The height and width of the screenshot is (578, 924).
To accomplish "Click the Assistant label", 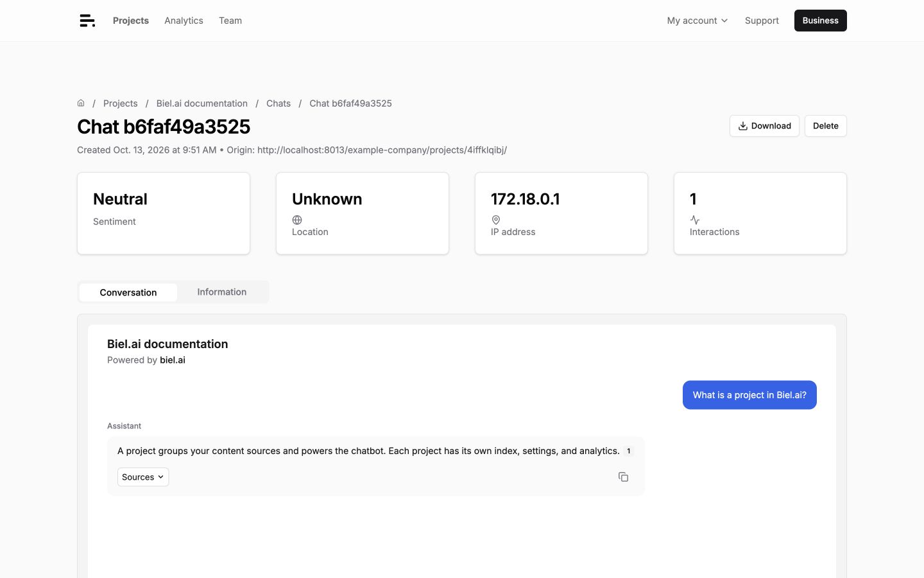I will tap(124, 426).
